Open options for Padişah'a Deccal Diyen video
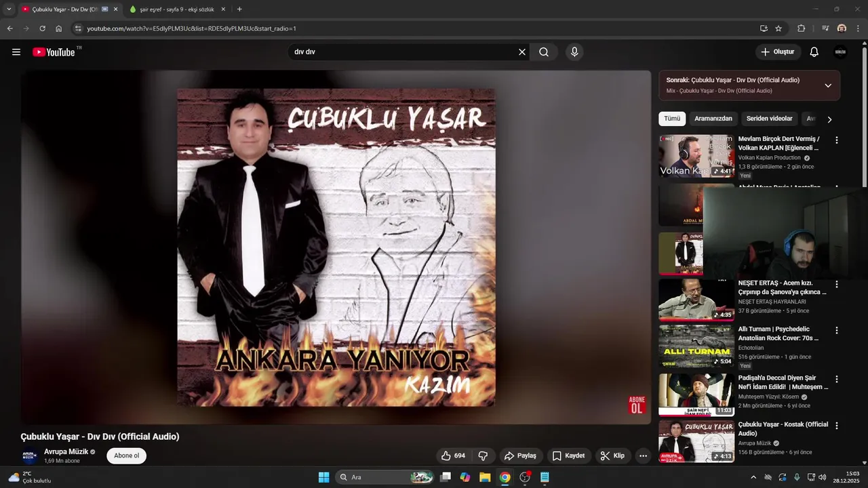The image size is (868, 488). point(836,380)
